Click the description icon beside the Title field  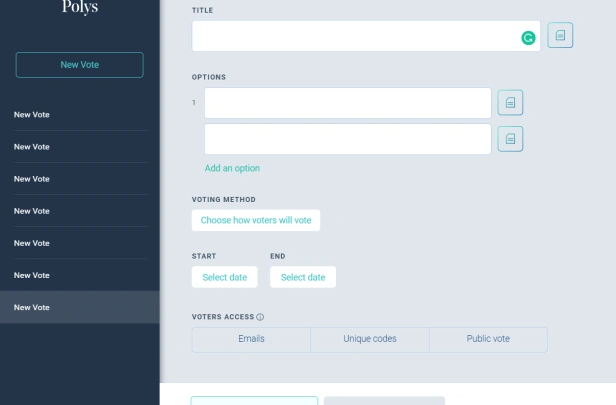(x=560, y=35)
